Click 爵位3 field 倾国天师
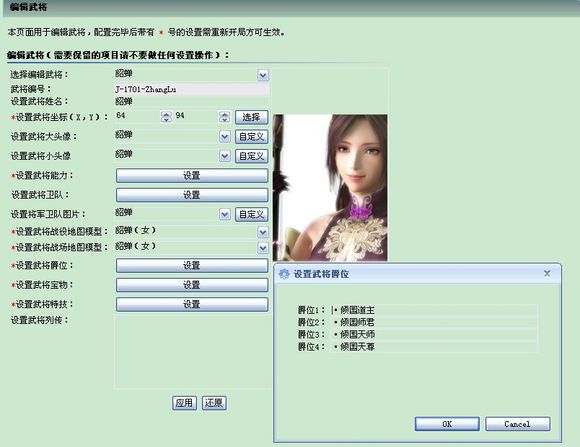580x447 pixels. tap(434, 334)
